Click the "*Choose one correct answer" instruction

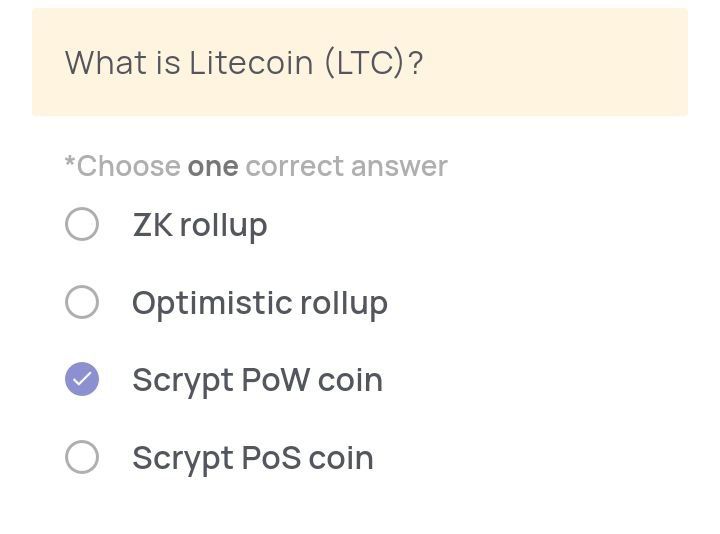point(256,166)
